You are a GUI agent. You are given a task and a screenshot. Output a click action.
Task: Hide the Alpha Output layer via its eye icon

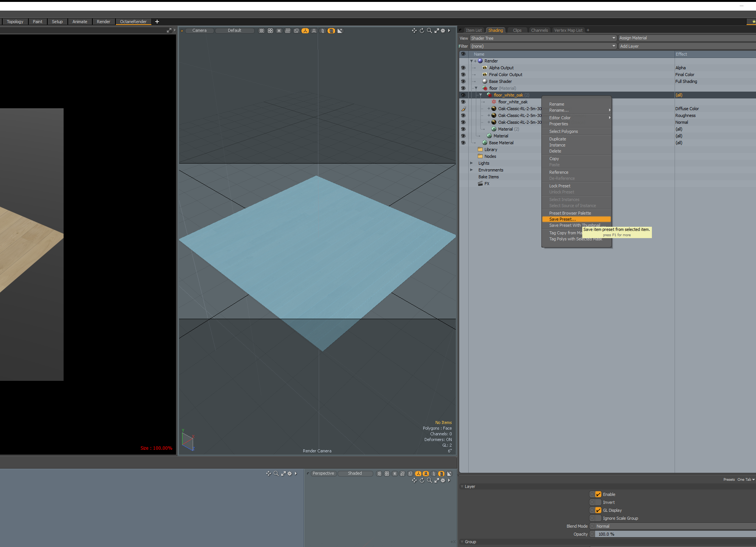(463, 68)
